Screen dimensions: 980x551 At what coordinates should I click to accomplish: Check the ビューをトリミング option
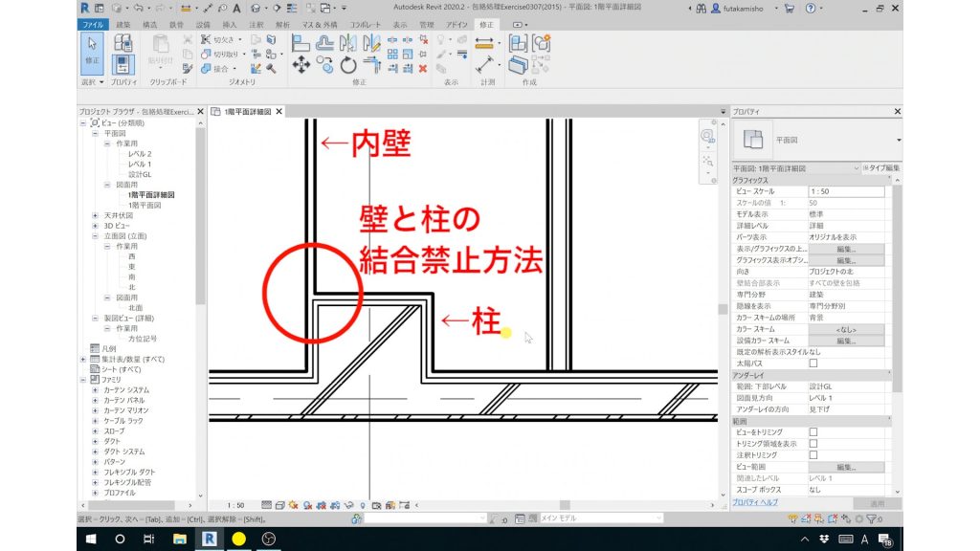[813, 431]
